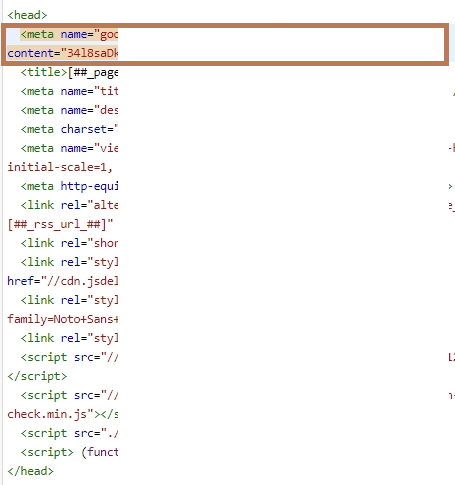This screenshot has height=485, width=455.
Task: Click the <link rel="alte line
Action: (69, 205)
